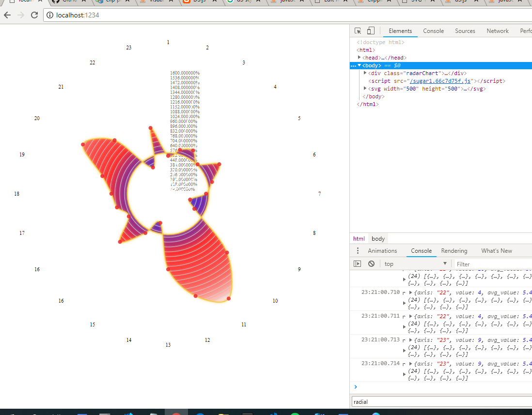This screenshot has width=532, height=415.
Task: Toggle the device toolbar icon
Action: tap(371, 31)
